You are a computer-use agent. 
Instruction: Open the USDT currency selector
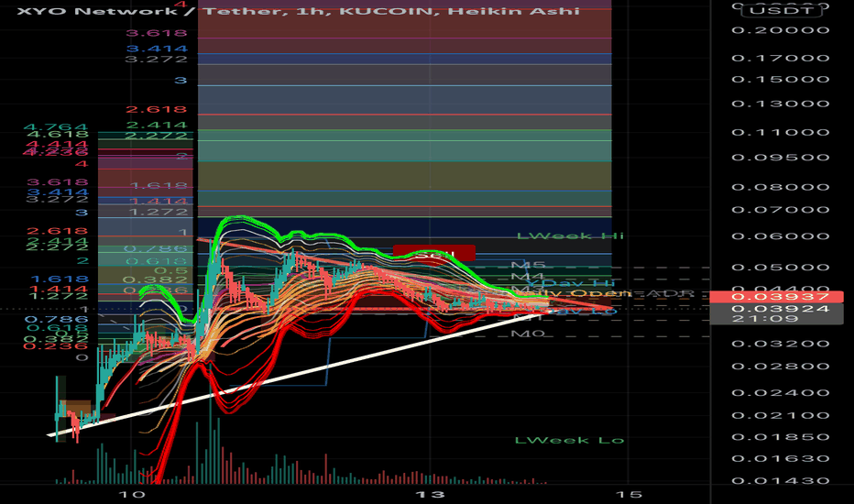click(781, 10)
